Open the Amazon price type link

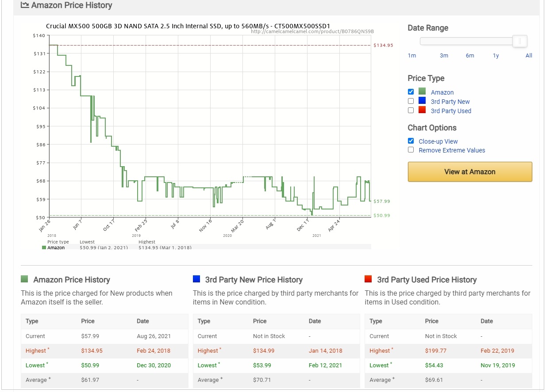coord(442,92)
